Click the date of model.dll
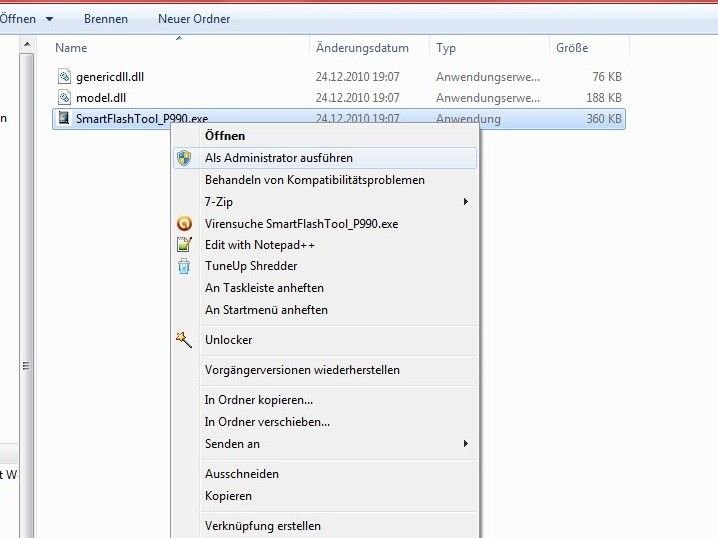 (357, 98)
